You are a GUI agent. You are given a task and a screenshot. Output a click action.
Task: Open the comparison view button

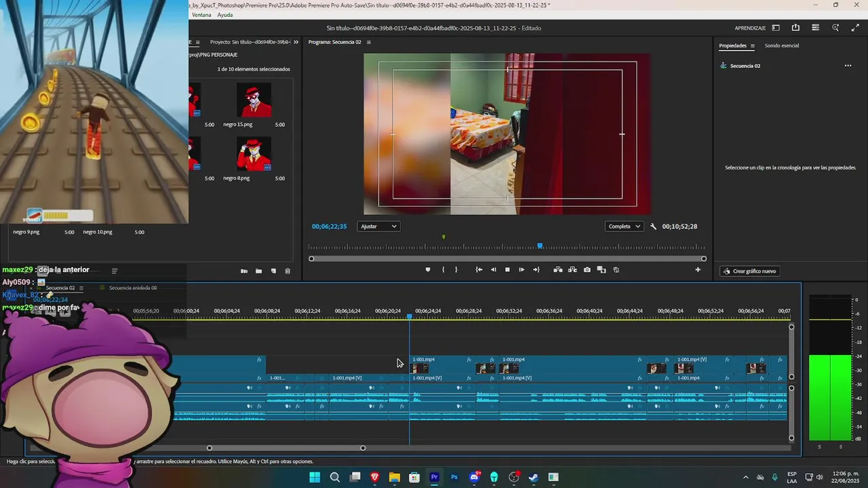pos(601,270)
